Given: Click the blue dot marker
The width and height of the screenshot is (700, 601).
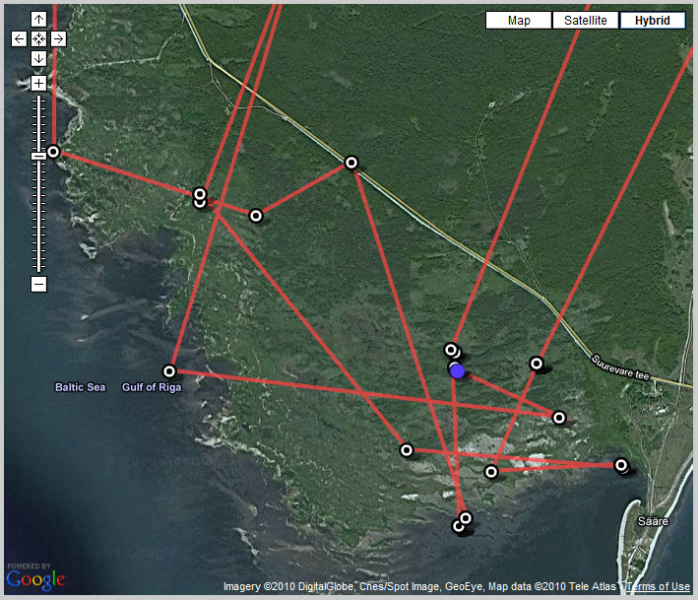Looking at the screenshot, I should coord(457,370).
